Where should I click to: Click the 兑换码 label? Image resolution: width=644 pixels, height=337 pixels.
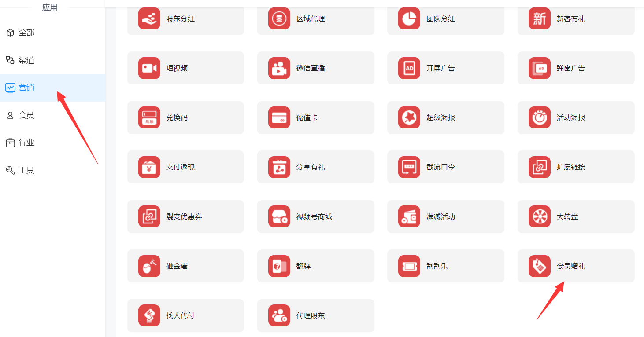point(177,118)
